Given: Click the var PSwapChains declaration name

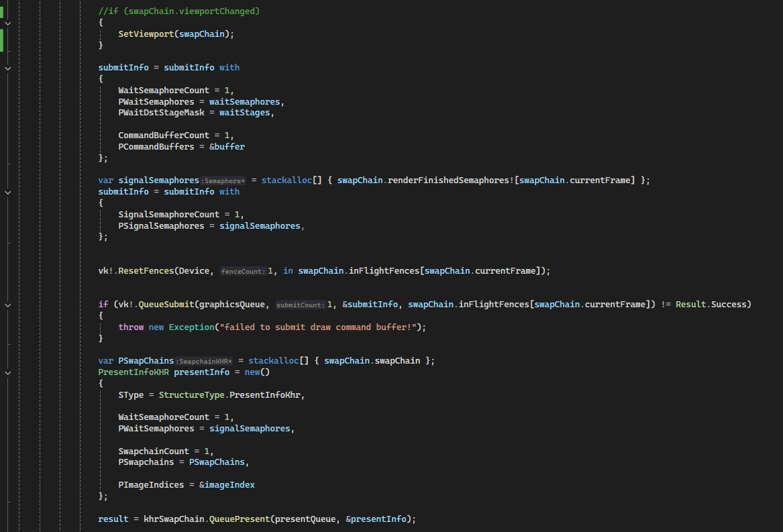Looking at the screenshot, I should click(146, 361).
